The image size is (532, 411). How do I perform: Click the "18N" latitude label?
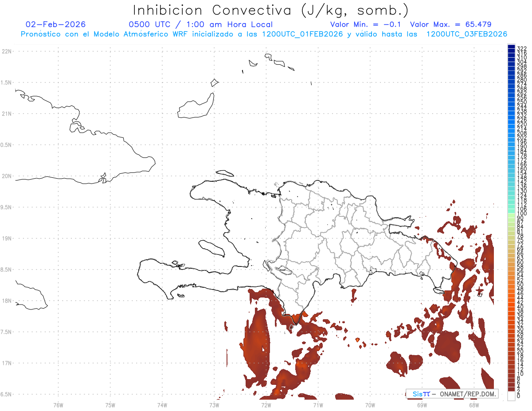coord(6,301)
